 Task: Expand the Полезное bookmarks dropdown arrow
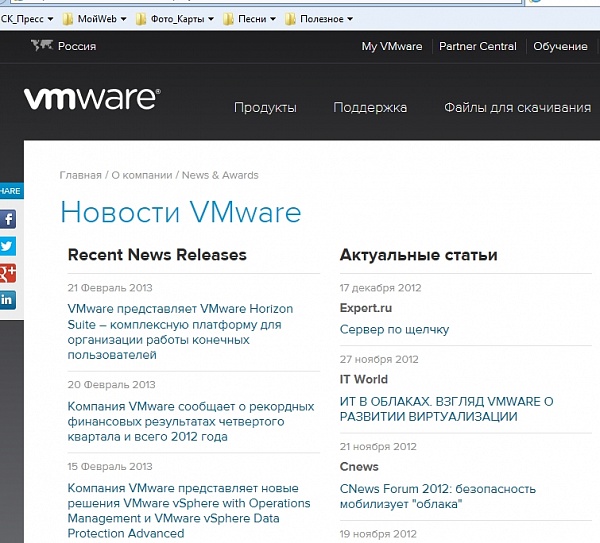[350, 19]
